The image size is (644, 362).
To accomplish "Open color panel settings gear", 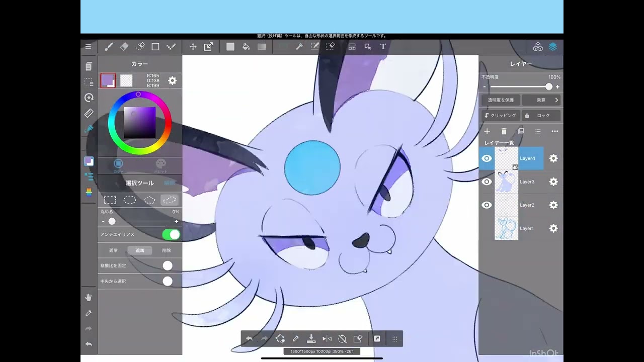I will 173,81.
